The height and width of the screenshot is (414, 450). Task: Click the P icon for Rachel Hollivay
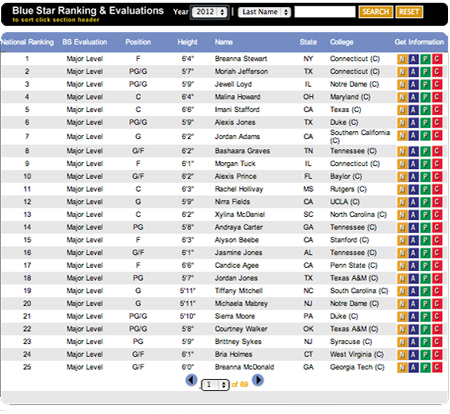(425, 189)
